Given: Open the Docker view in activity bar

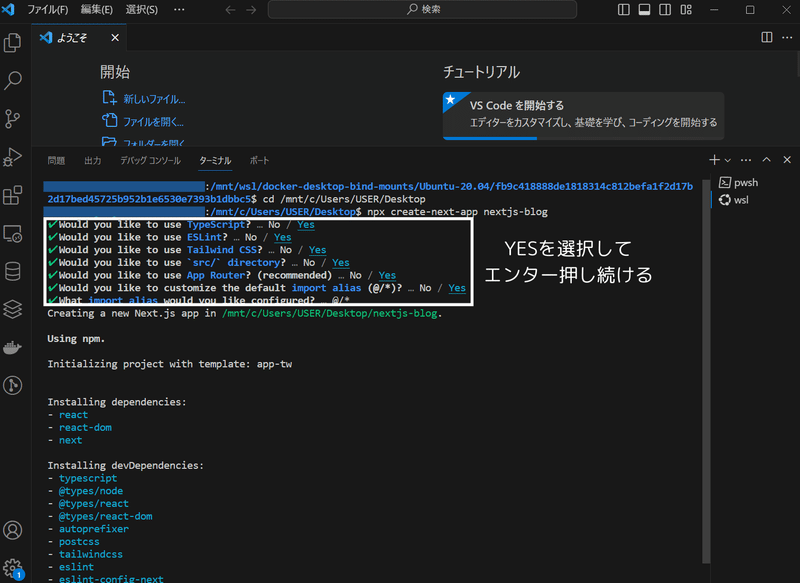Looking at the screenshot, I should tap(13, 348).
